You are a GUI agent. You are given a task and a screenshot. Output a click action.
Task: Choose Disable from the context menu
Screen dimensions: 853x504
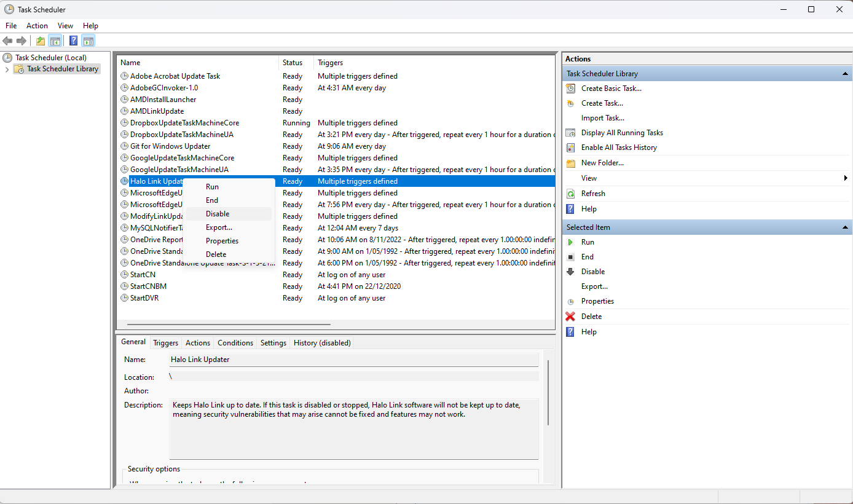(217, 213)
